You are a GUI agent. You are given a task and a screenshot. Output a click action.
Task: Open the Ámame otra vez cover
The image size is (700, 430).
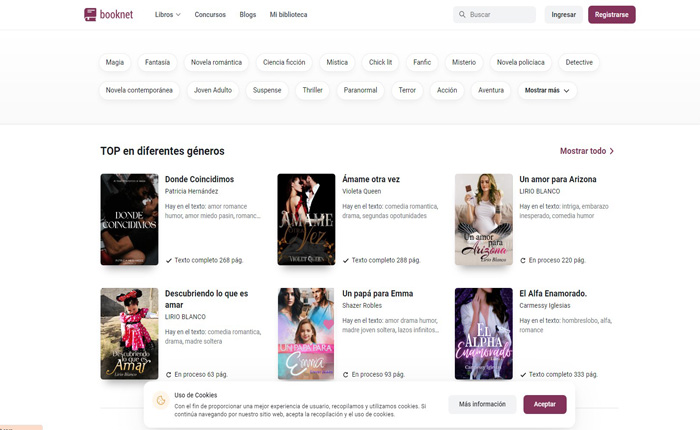click(x=306, y=219)
